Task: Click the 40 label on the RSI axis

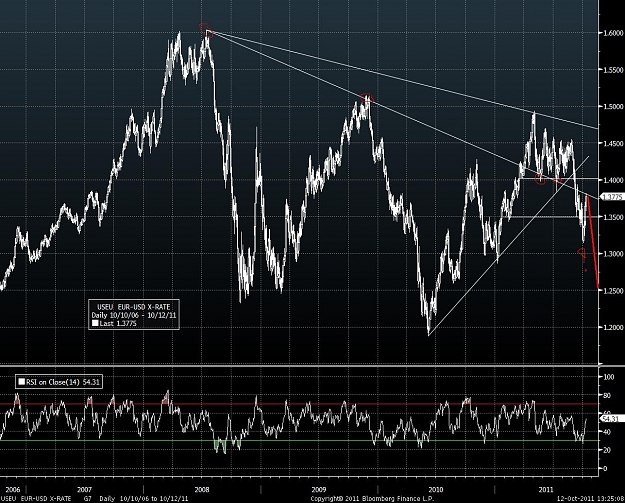Action: (x=607, y=432)
